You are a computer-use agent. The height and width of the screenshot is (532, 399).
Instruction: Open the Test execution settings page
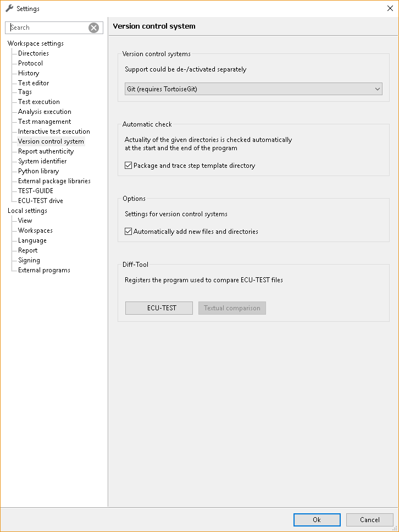(x=39, y=102)
